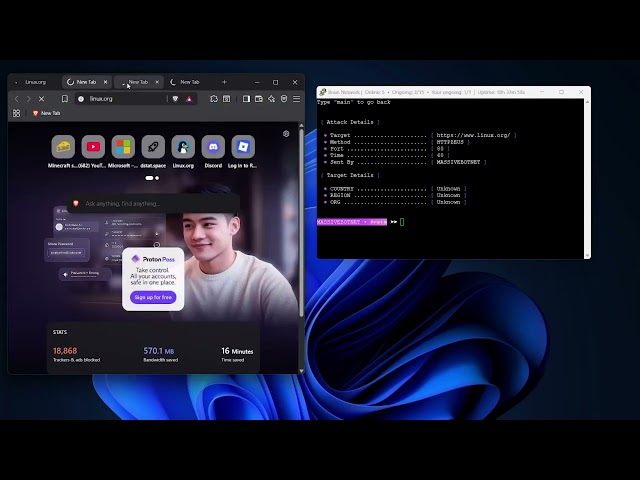This screenshot has width=640, height=480.
Task: Click the 16 Minutes time saved stat
Action: coord(237,351)
